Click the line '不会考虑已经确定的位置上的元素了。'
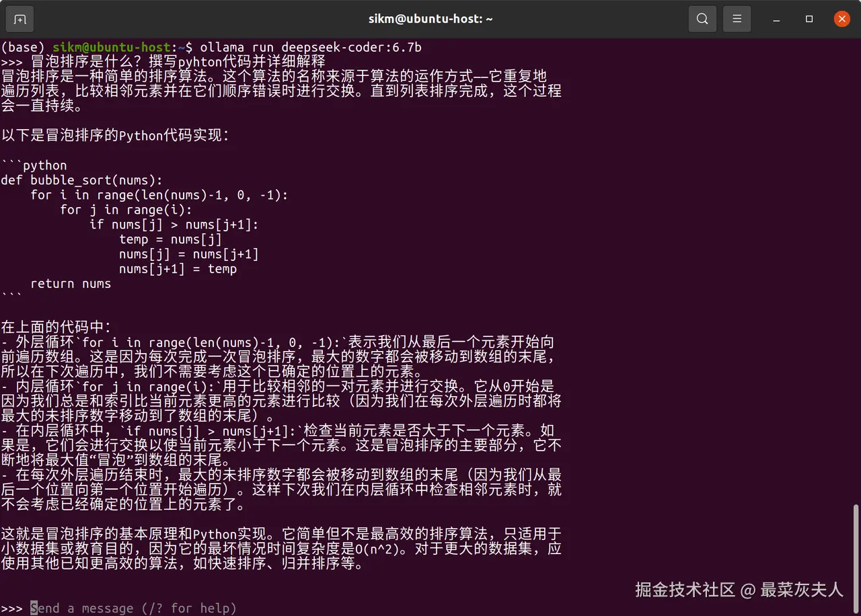The width and height of the screenshot is (861, 616). pyautogui.click(x=122, y=505)
